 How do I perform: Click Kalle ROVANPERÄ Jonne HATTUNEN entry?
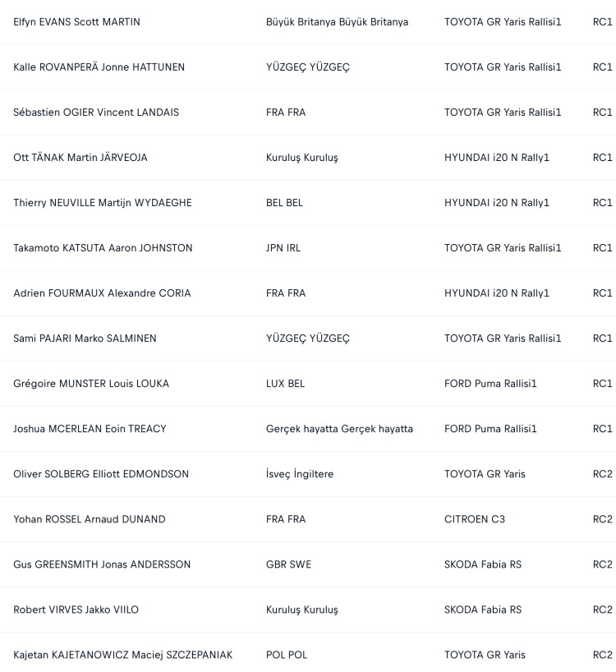point(99,67)
